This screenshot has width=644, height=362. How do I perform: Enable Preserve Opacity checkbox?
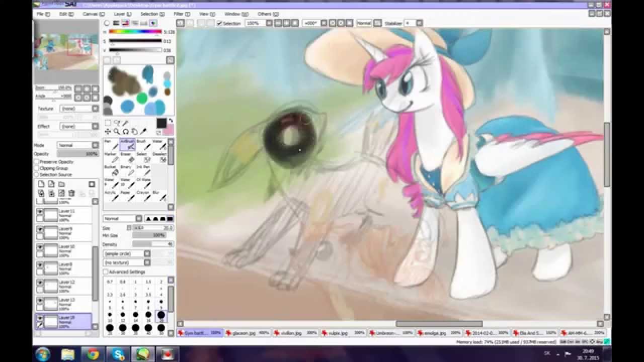(x=37, y=162)
